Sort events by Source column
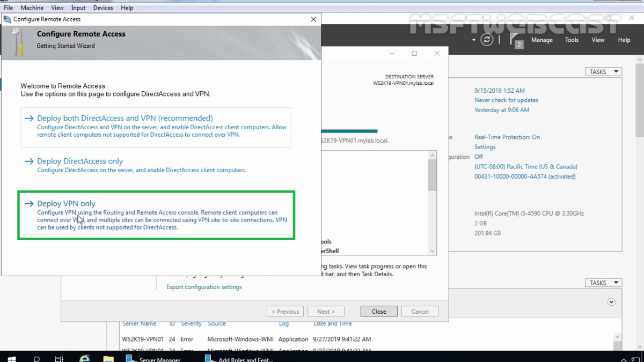644x362 pixels. pyautogui.click(x=217, y=324)
